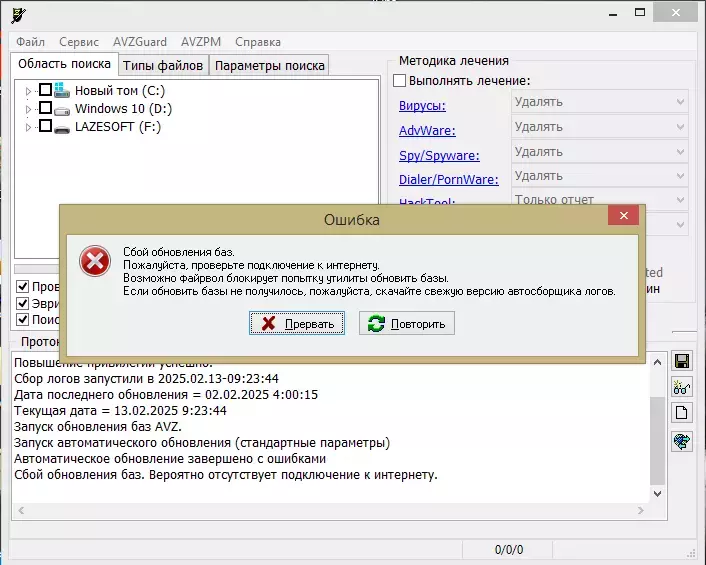Minimize the AVZ window
Viewport: 706px width, 565px height.
point(612,14)
